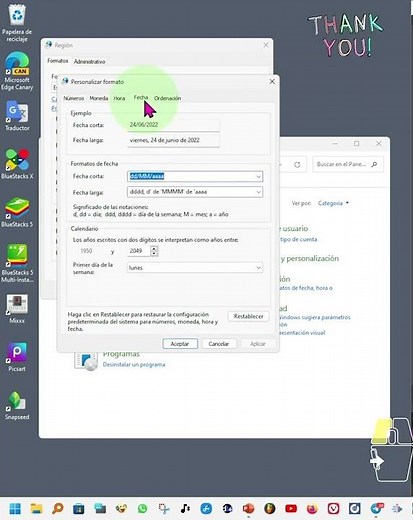This screenshot has width=413, height=520.
Task: Open Telegram icon with notification badge
Action: (377, 509)
